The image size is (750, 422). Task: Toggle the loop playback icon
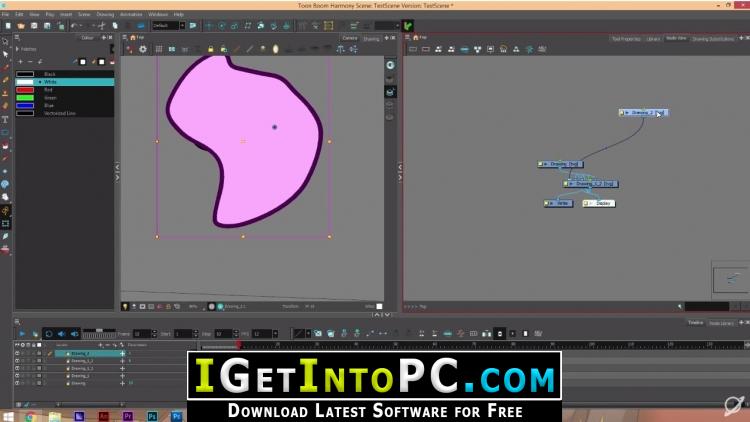pos(48,333)
